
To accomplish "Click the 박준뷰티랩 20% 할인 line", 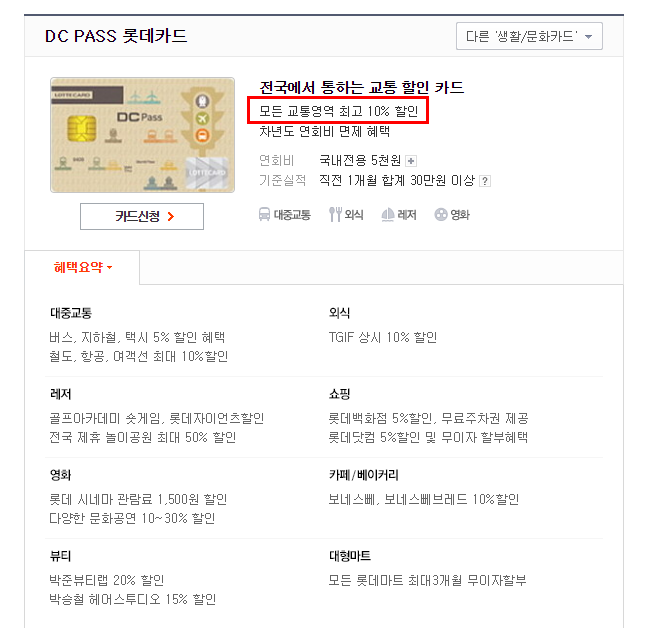I will (107, 580).
